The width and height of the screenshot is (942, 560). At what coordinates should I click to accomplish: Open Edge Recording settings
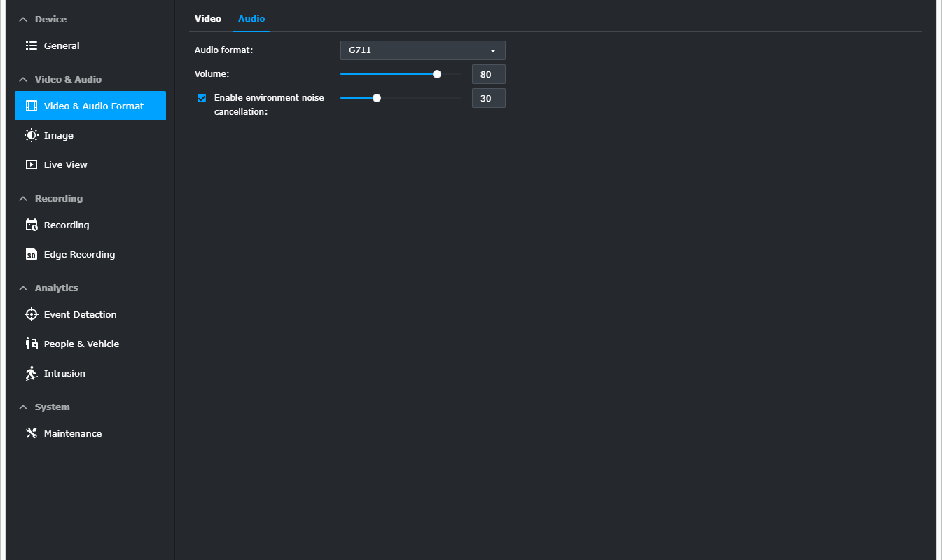pos(90,254)
